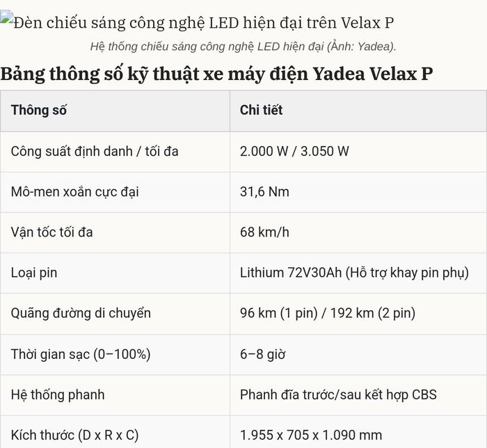The width and height of the screenshot is (487, 448).
Task: Click the broken image icon above the caption
Action: (6, 17)
